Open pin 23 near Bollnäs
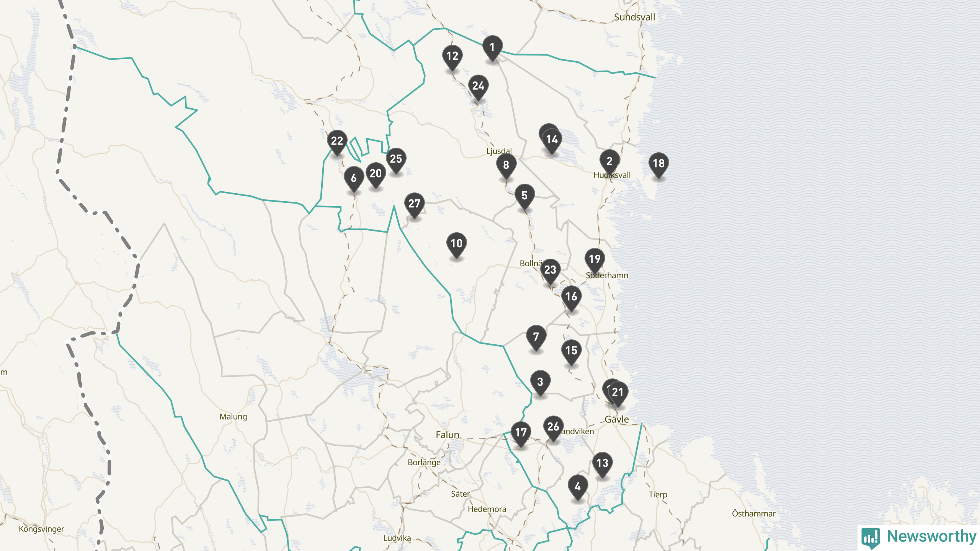Viewport: 980px width, 551px height. tap(550, 271)
